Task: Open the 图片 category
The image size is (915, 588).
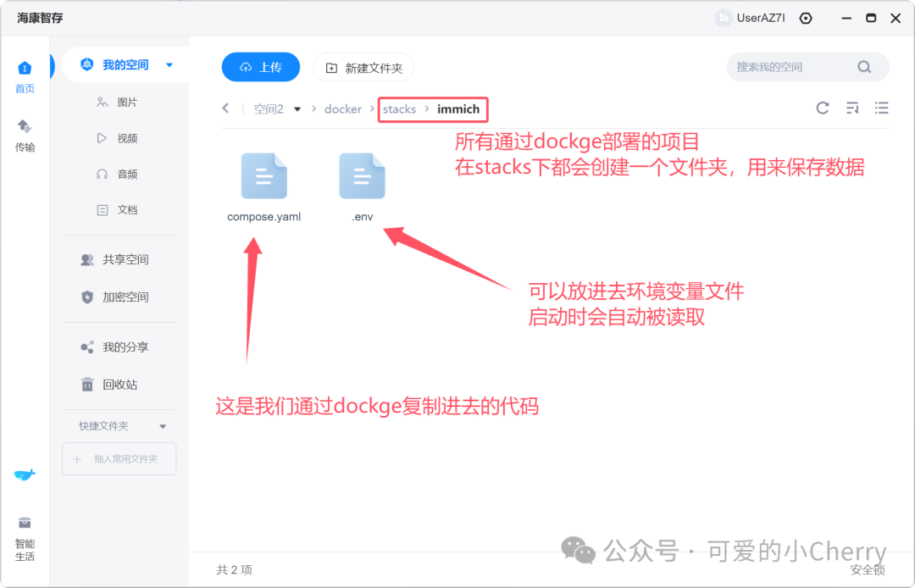Action: (x=117, y=102)
